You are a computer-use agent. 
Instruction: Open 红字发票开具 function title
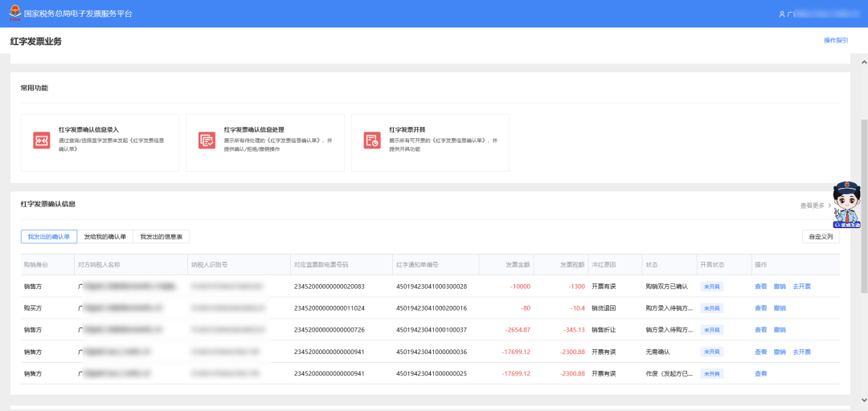[407, 129]
